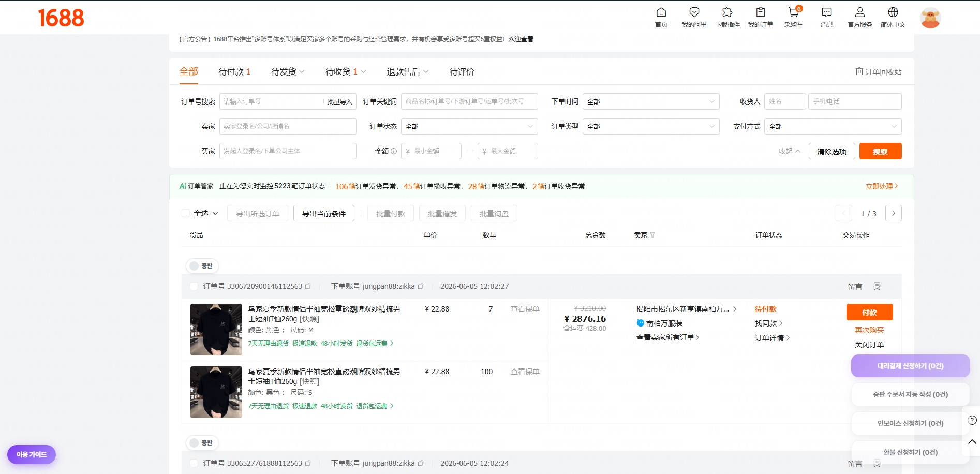Expand 待发货 tab dropdown
Viewport: 980px width, 474px height.
point(302,72)
